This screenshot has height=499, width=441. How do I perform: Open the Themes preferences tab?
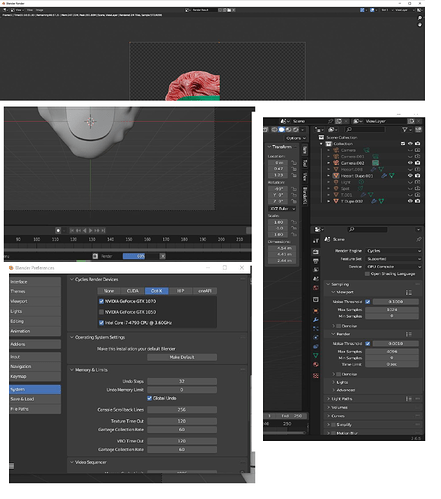pyautogui.click(x=35, y=292)
